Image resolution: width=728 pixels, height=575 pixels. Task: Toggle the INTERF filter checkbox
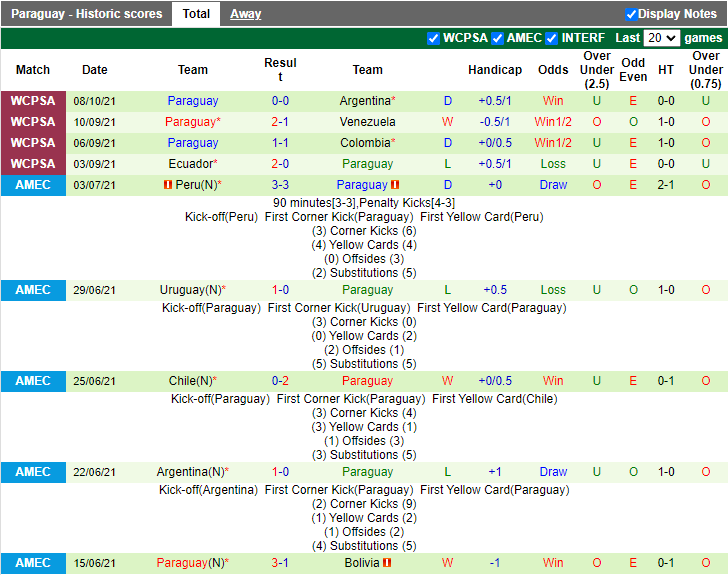click(x=551, y=38)
